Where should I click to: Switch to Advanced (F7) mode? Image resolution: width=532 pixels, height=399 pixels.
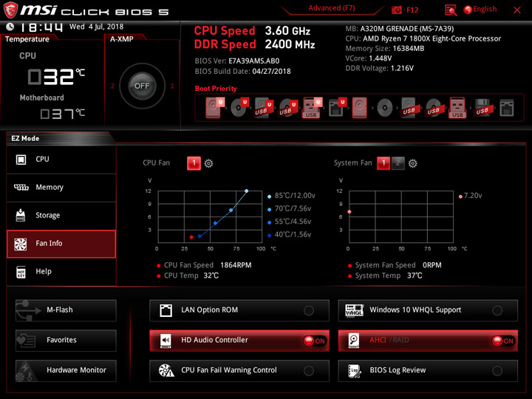332,8
